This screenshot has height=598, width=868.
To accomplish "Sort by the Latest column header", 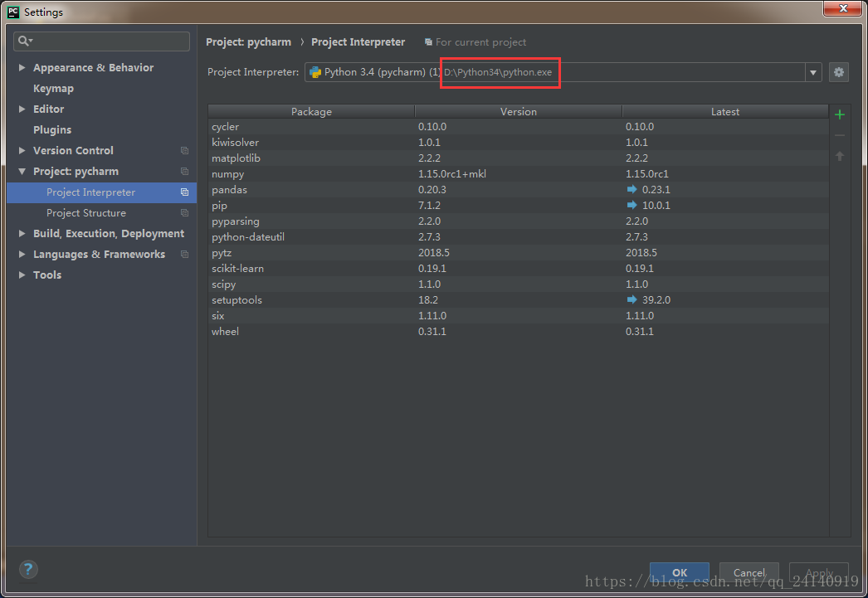I will point(724,111).
